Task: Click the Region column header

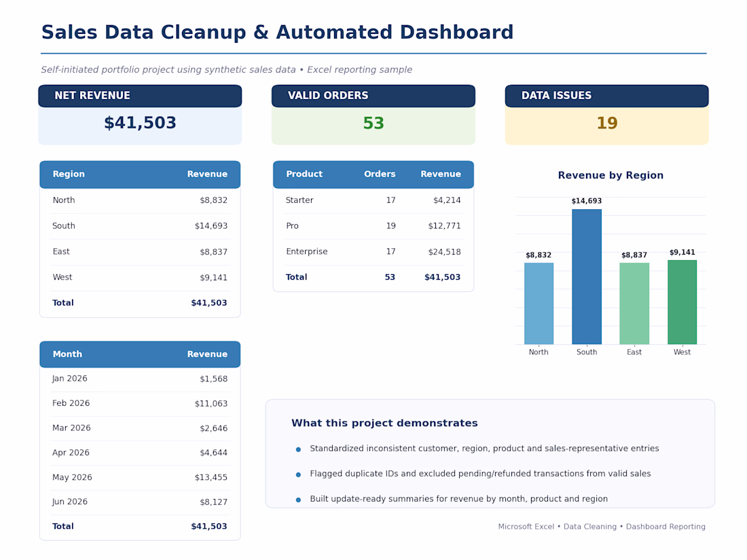Action: 69,174
